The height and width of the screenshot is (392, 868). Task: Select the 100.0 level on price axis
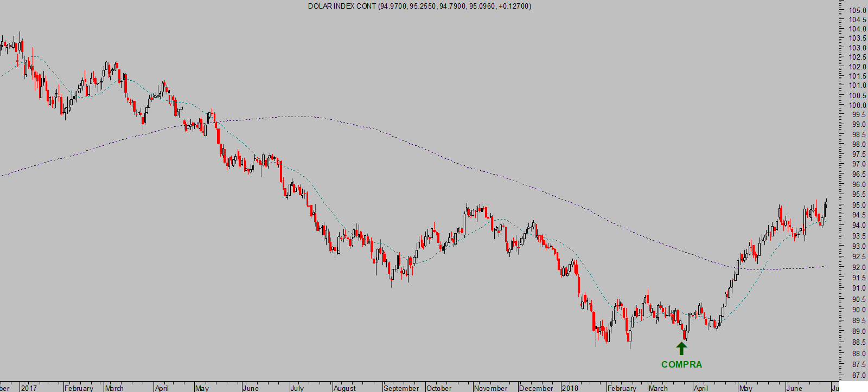[x=858, y=105]
